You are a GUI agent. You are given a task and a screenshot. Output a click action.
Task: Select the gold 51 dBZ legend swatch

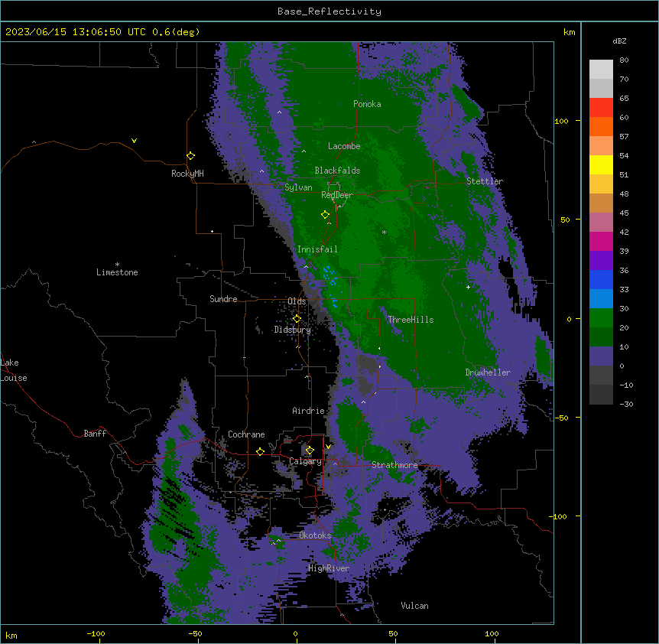pos(601,184)
